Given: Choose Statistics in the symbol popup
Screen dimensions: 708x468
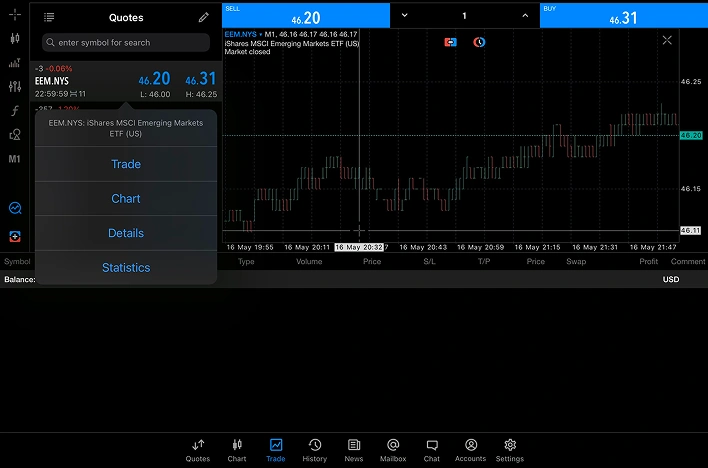Looking at the screenshot, I should [126, 268].
